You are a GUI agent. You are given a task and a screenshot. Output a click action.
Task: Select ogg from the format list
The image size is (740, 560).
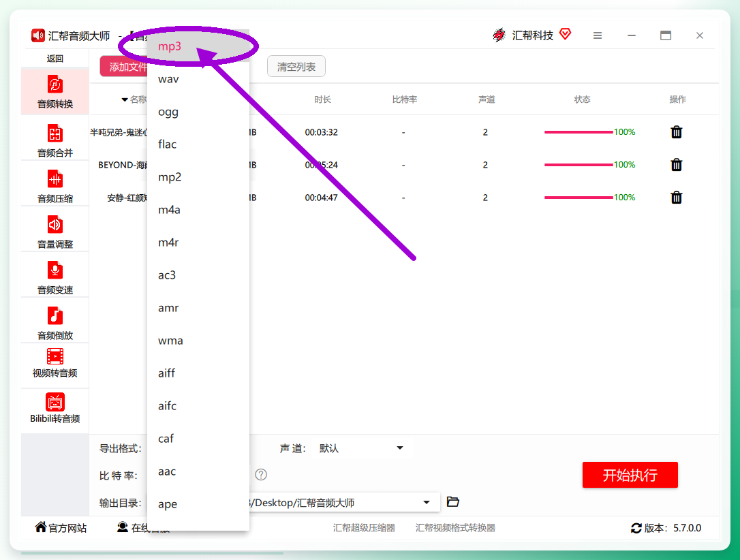point(198,112)
